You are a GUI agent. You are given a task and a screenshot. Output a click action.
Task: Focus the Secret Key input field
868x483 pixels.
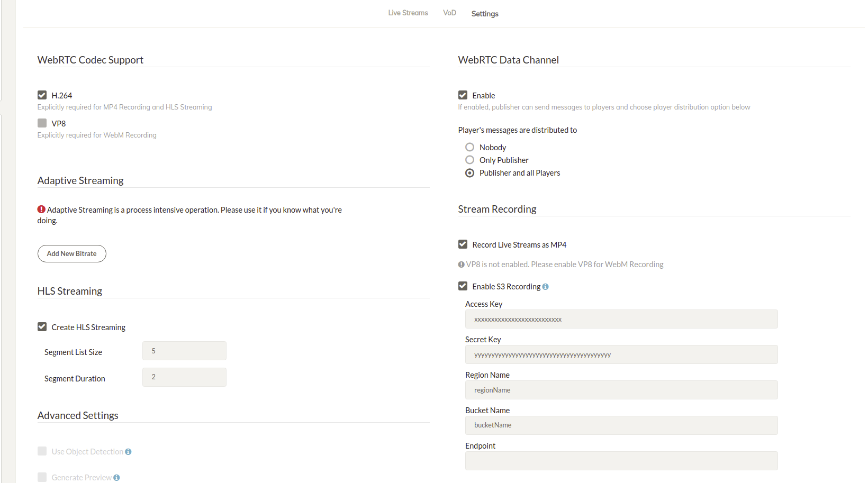point(621,354)
